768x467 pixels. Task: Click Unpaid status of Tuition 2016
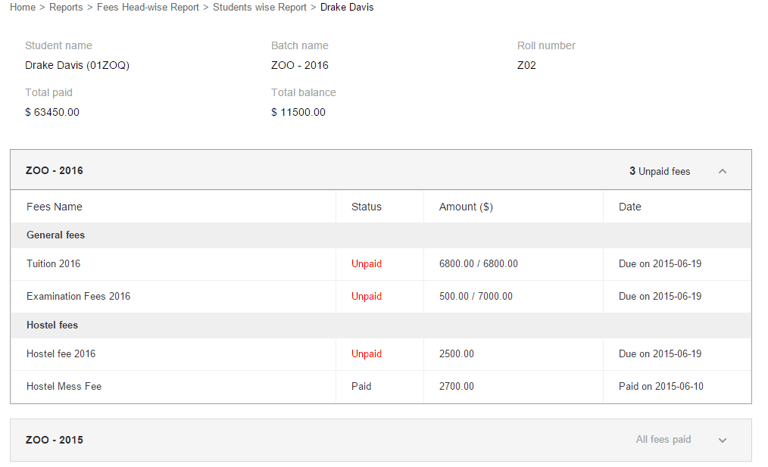[x=366, y=264]
